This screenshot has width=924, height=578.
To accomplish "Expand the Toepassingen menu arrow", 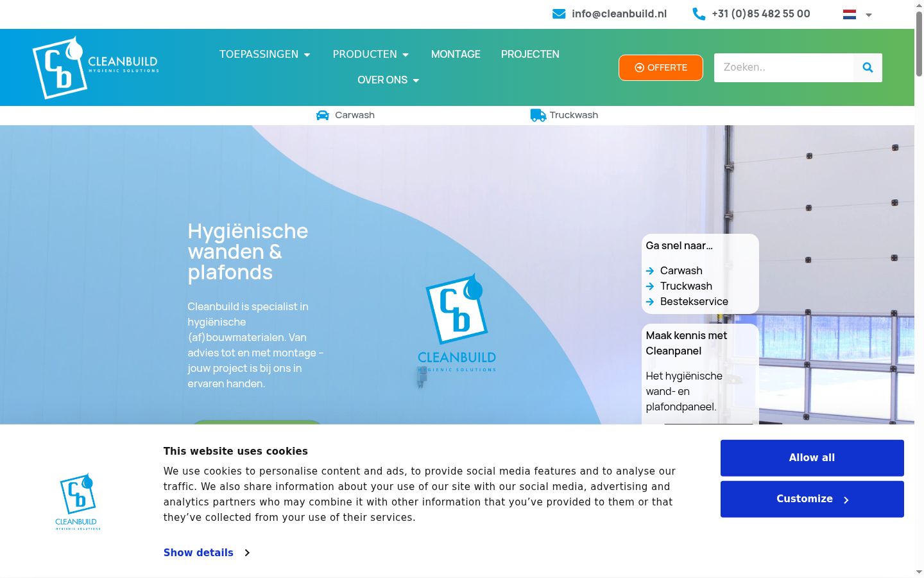I will 307,55.
